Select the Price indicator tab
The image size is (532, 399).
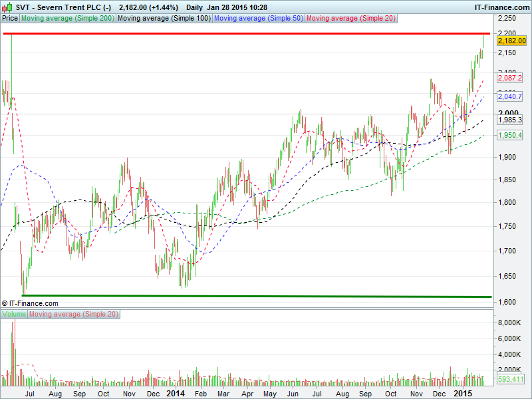tap(10, 19)
